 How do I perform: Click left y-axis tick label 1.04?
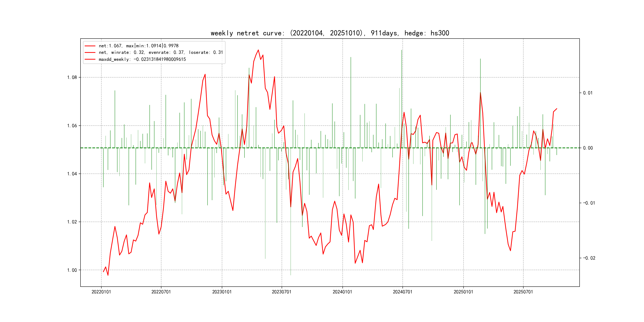[x=72, y=174]
